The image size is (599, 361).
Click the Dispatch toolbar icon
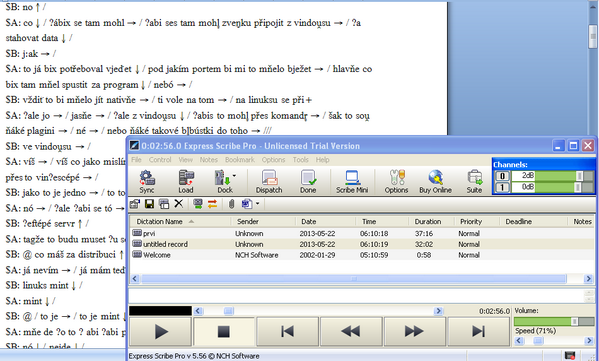[269, 181]
